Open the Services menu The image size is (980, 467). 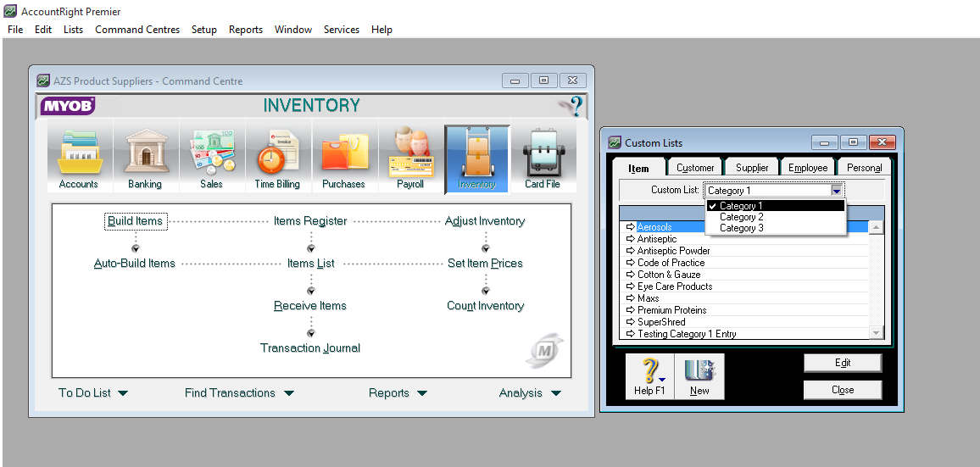click(342, 30)
